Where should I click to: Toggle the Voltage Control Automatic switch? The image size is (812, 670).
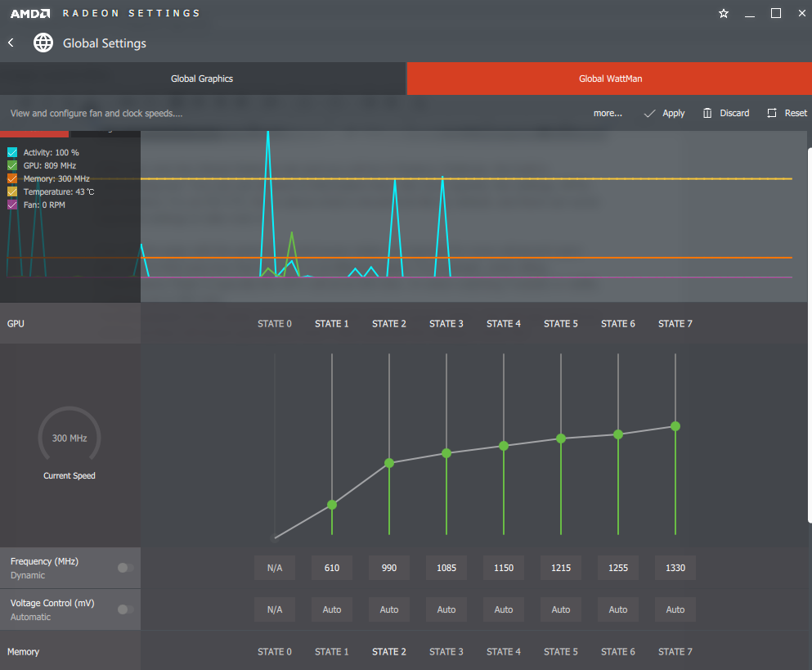click(x=125, y=609)
